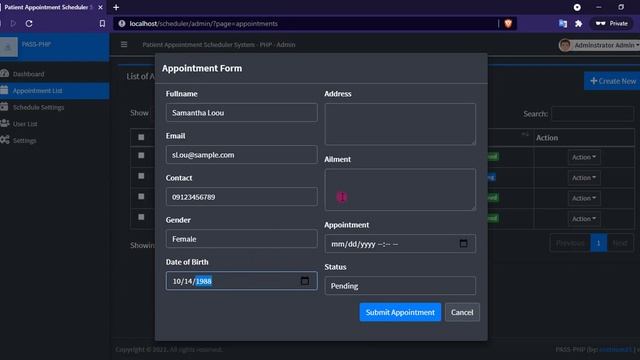
Task: Click the translate icon in toolbar
Action: (x=563, y=24)
